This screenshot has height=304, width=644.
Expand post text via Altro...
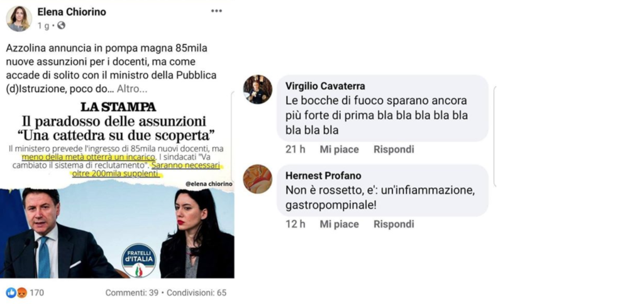131,89
